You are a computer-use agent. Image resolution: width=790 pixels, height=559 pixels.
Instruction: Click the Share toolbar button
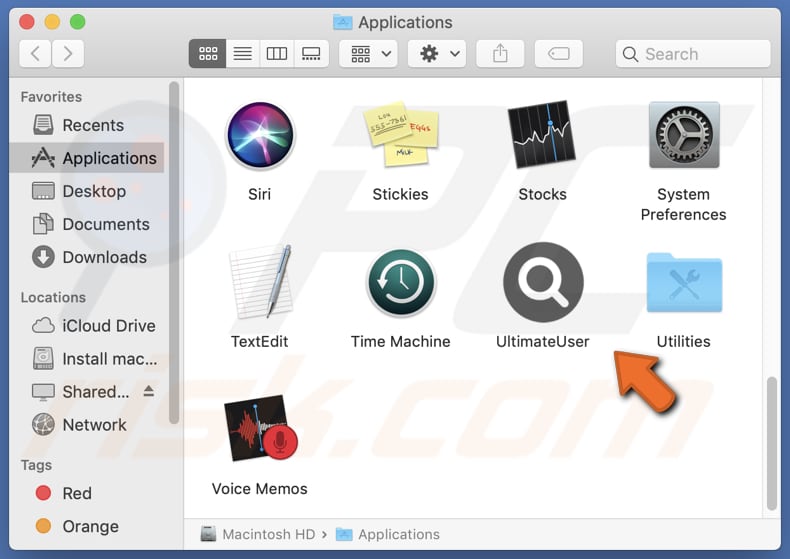pos(500,53)
